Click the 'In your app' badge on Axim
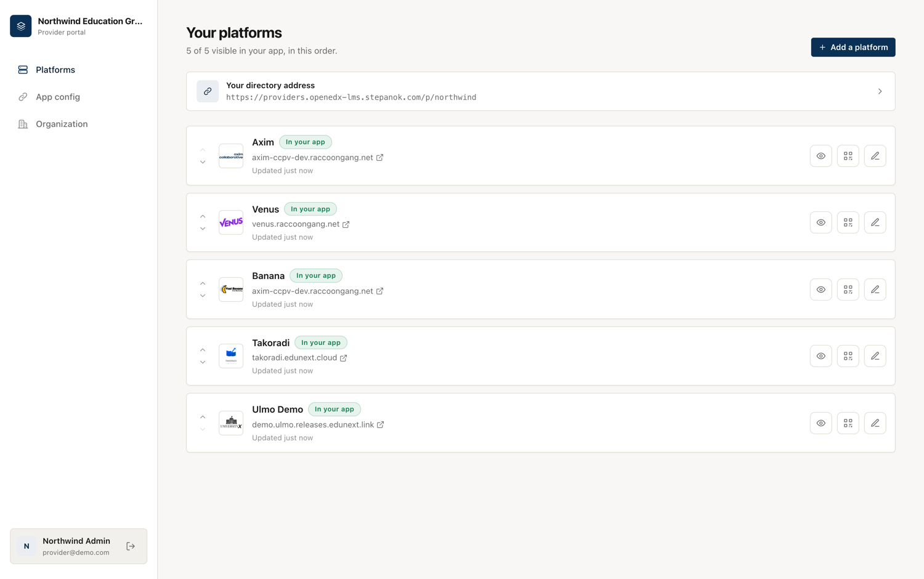Image resolution: width=924 pixels, height=579 pixels. click(306, 142)
